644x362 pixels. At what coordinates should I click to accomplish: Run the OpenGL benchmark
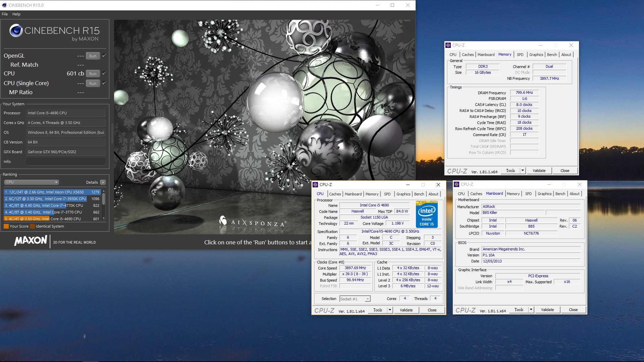(x=93, y=56)
